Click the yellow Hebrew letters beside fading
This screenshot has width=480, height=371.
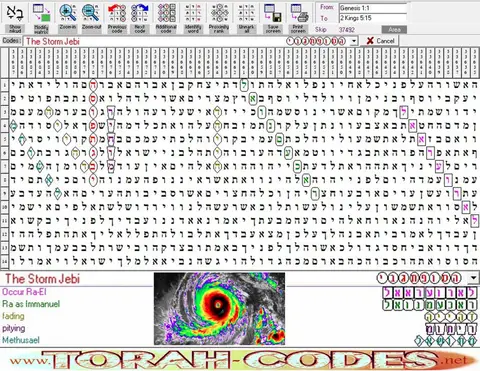pyautogui.click(x=451, y=317)
